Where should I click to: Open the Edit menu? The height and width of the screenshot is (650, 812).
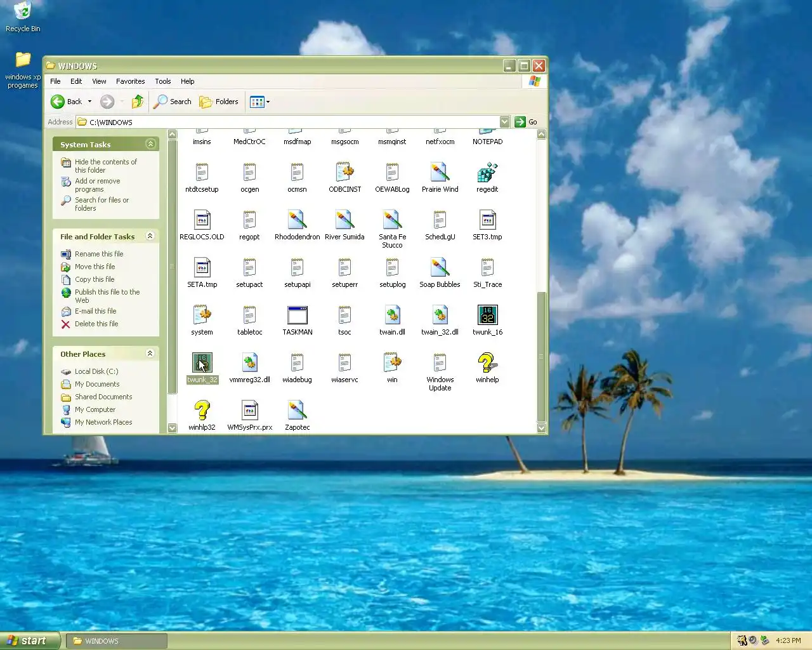[x=76, y=81]
